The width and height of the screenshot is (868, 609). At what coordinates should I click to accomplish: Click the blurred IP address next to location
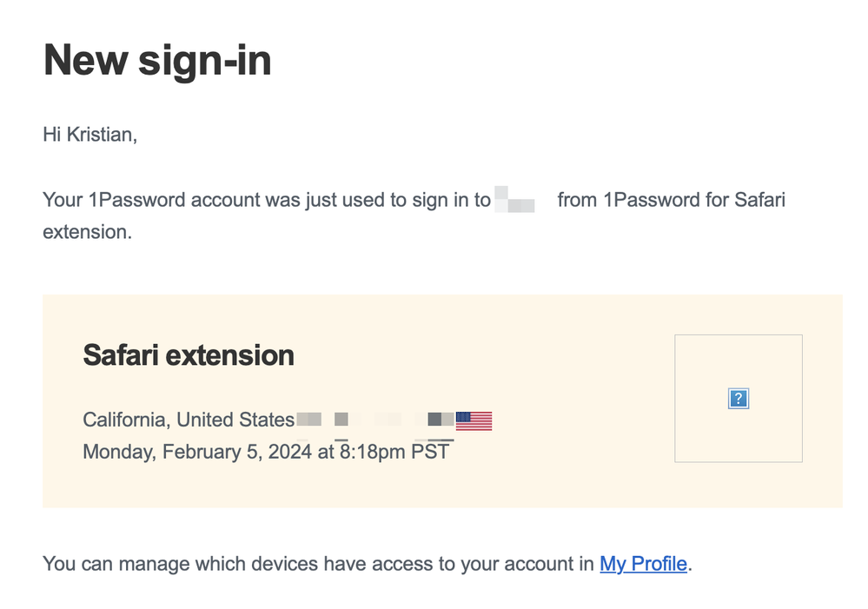[x=374, y=420]
